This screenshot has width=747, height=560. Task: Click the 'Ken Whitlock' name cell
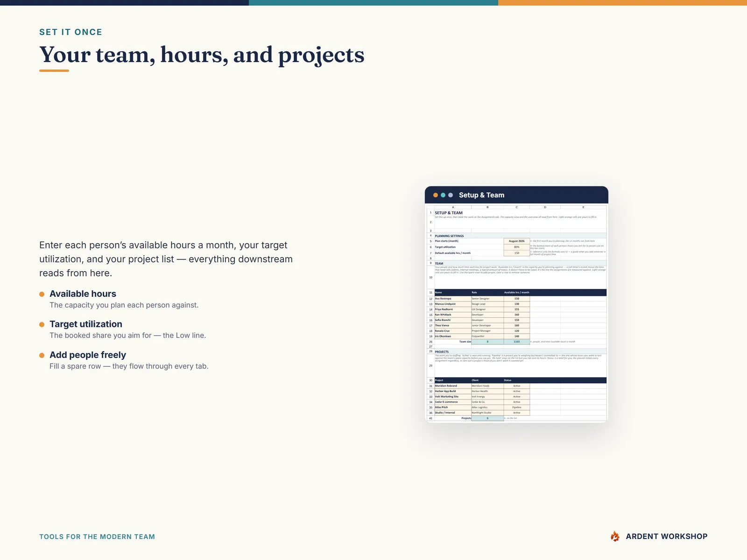tap(453, 315)
